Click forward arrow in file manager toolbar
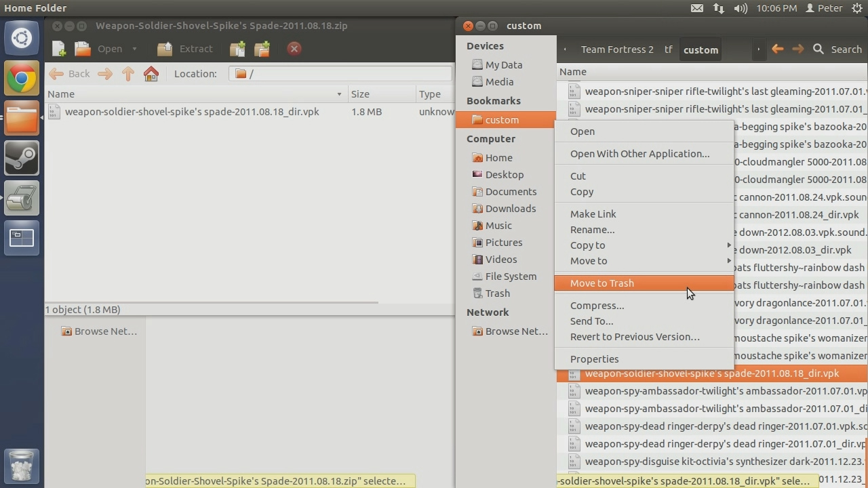Screen dimensions: 868x488 coord(798,49)
